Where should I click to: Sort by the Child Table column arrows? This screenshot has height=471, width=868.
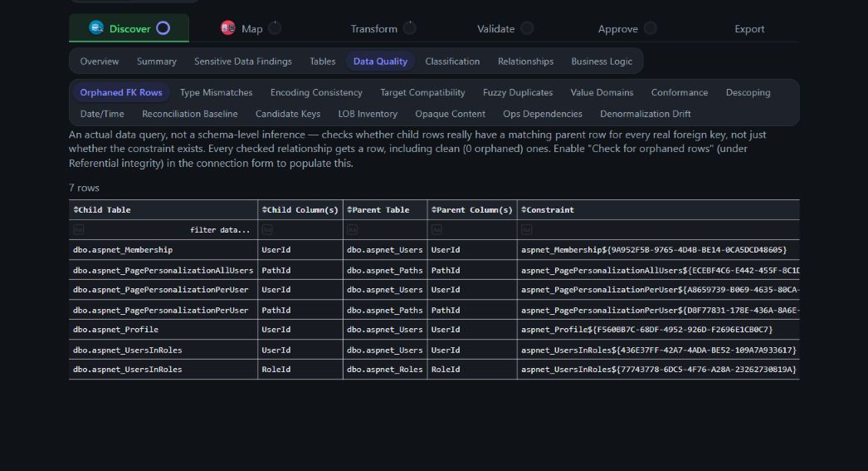[76, 209]
